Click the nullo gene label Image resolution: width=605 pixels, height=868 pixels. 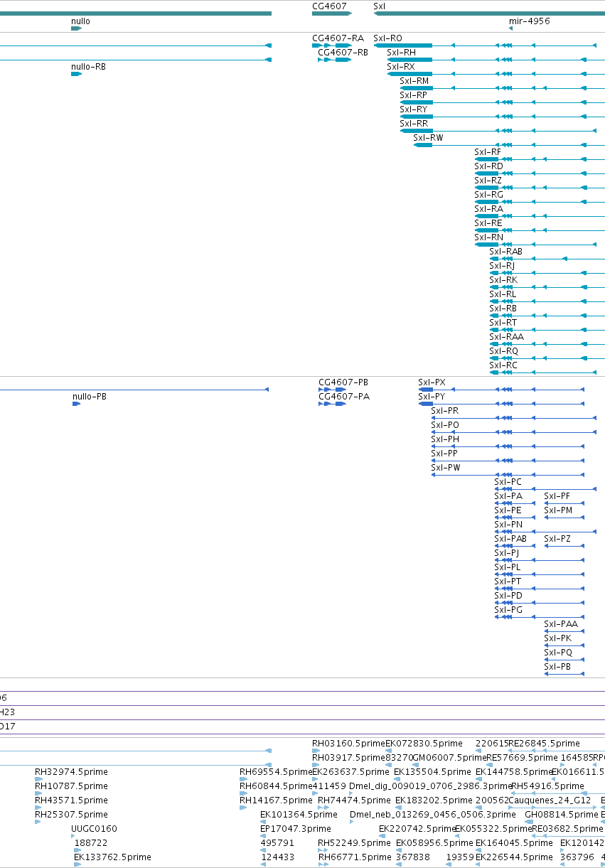pyautogui.click(x=80, y=21)
